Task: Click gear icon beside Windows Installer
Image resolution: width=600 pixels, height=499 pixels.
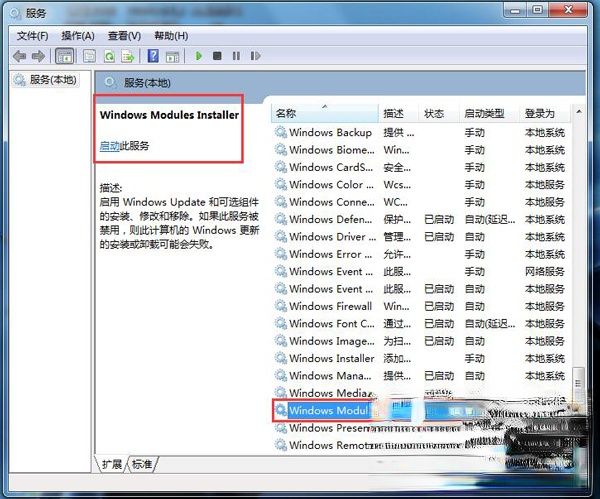Action: click(x=280, y=358)
